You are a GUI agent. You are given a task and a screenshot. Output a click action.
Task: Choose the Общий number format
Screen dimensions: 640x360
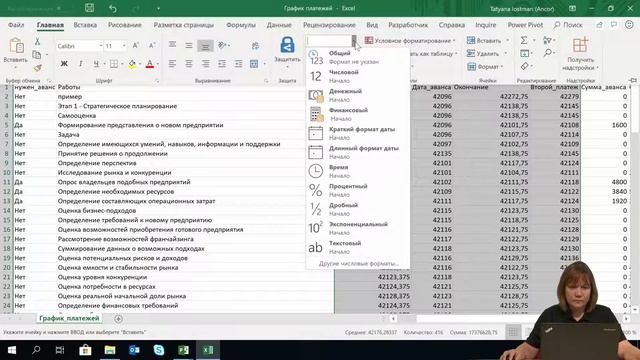pos(358,58)
